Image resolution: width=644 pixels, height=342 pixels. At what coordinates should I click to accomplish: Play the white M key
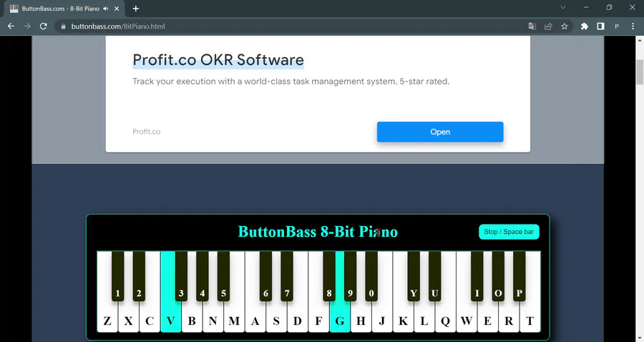click(x=234, y=321)
